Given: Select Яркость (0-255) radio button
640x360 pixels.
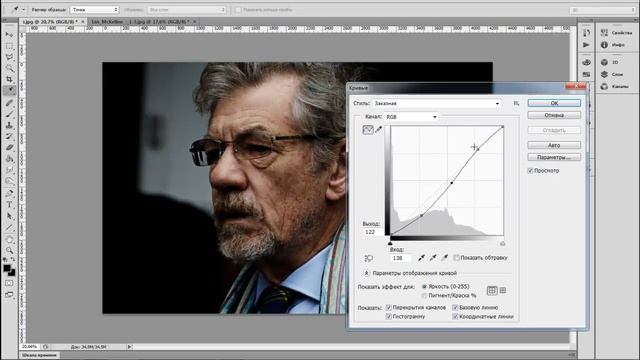Looking at the screenshot, I should tap(424, 287).
